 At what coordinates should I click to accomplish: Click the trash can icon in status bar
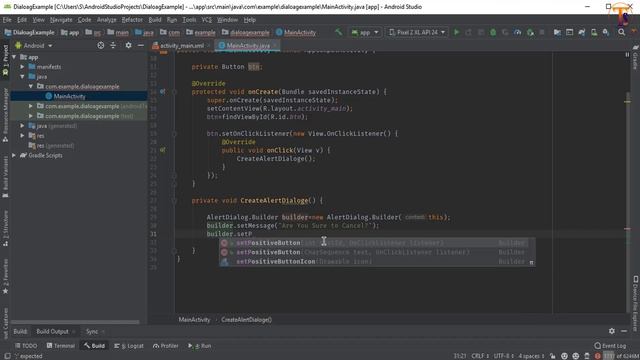click(x=587, y=356)
